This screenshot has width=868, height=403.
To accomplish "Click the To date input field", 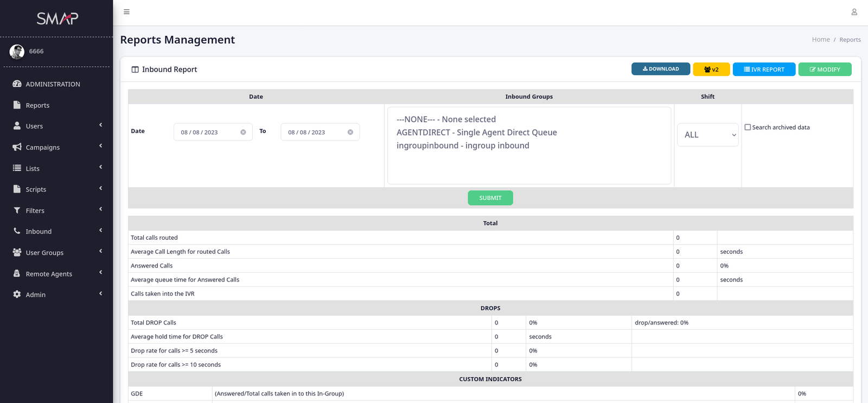I will click(320, 132).
